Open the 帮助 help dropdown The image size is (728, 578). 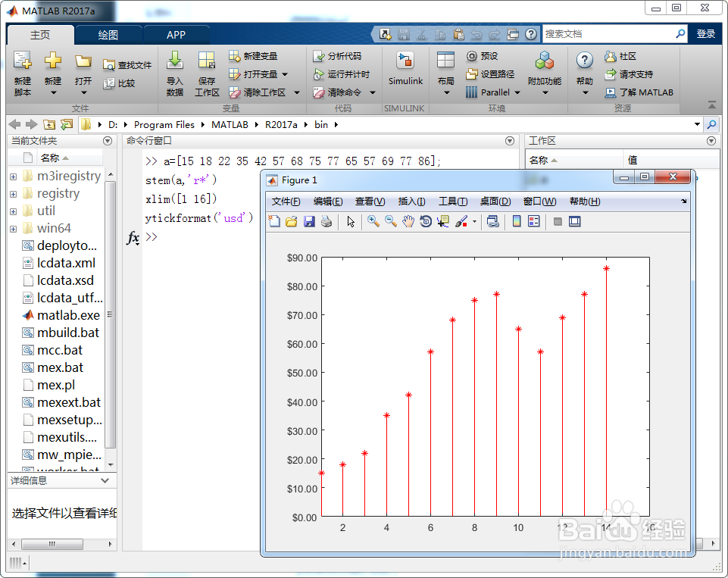[585, 92]
